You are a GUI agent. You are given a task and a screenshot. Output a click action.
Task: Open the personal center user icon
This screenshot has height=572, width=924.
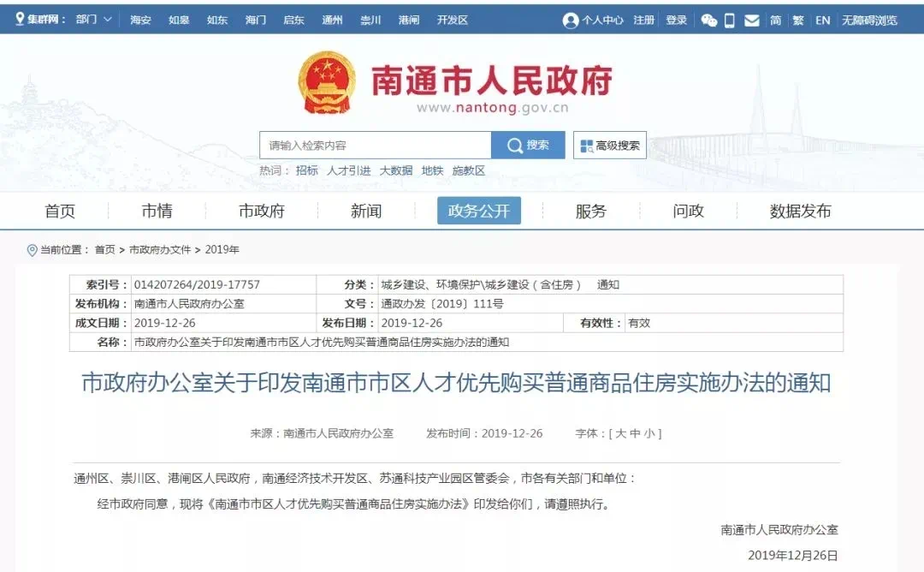point(571,21)
